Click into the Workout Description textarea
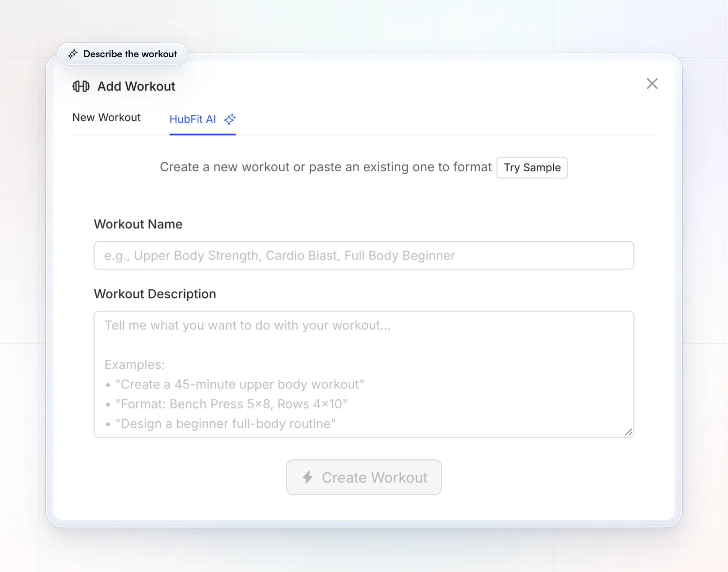This screenshot has height=572, width=728. click(364, 374)
